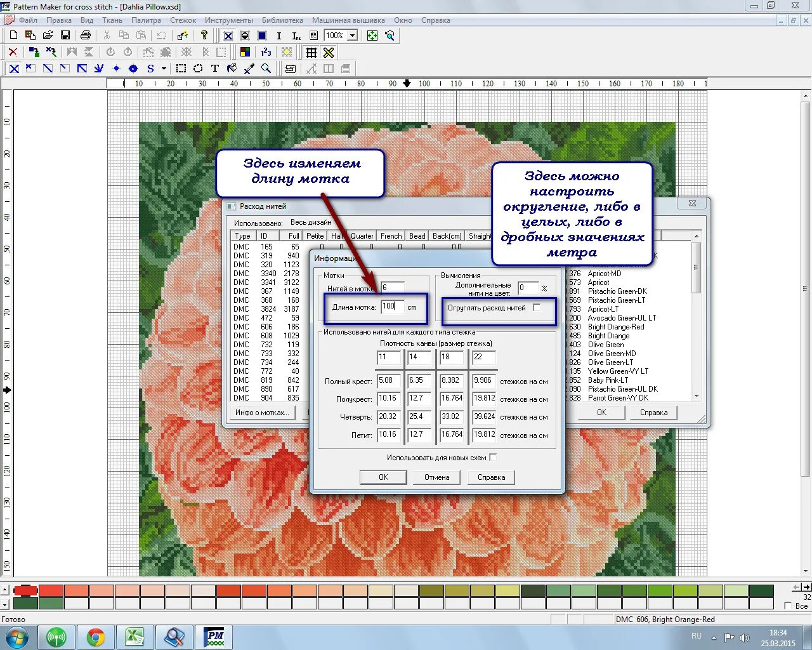Open the four-color palette icon
Image resolution: width=812 pixels, height=650 pixels.
(245, 52)
